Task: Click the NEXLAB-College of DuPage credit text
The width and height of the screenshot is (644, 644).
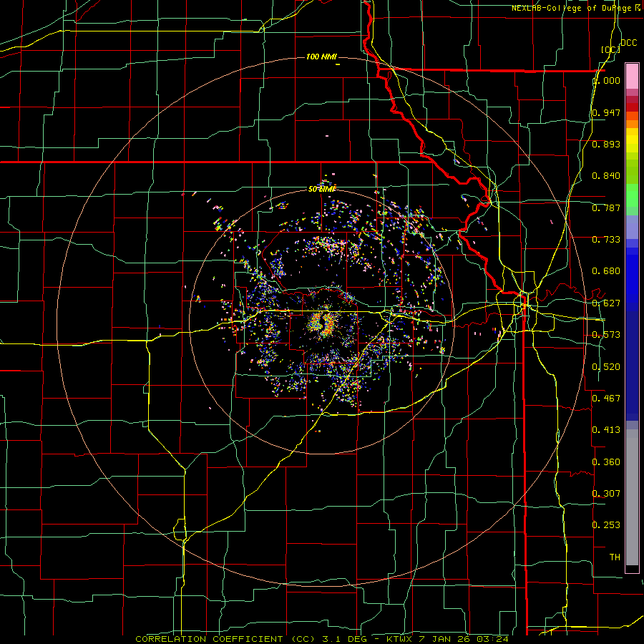Action: (x=575, y=8)
